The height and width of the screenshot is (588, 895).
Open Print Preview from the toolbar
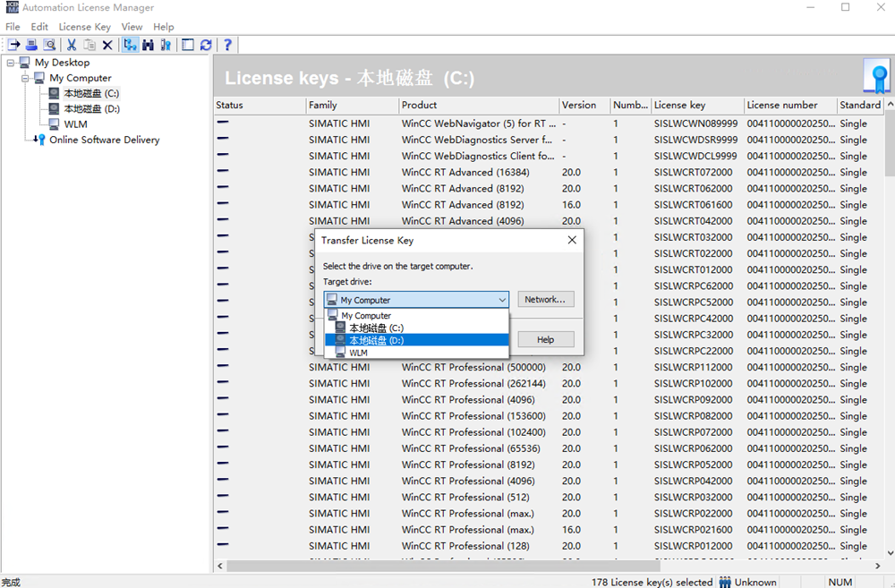pos(49,45)
